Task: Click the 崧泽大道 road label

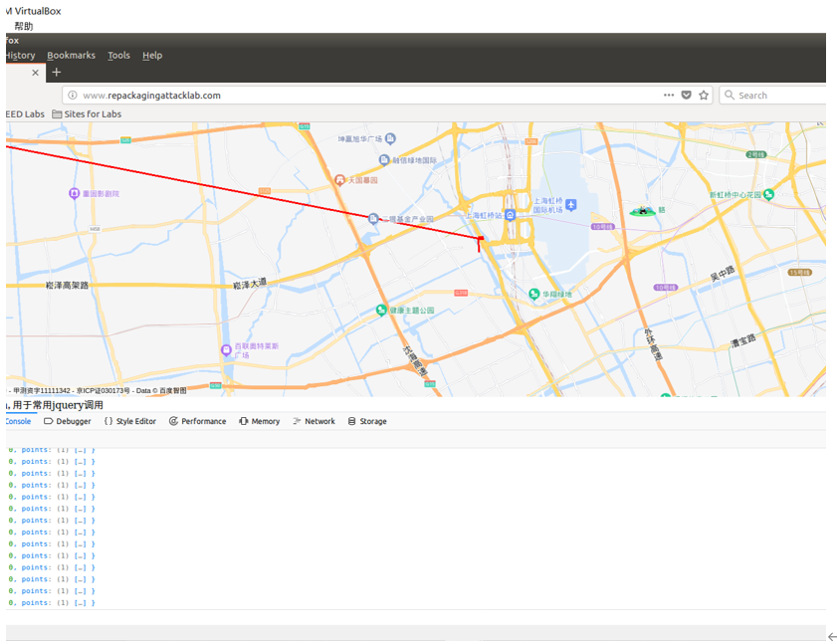Action: (249, 284)
